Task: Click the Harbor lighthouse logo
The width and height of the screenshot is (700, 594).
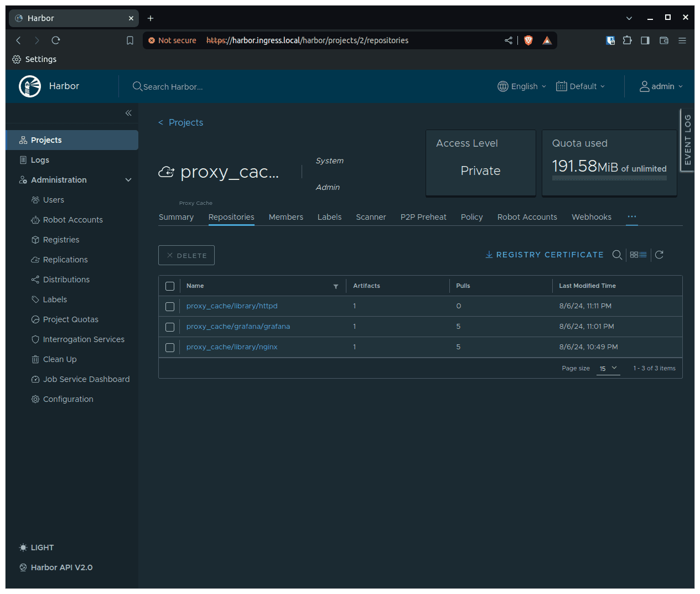Action: pos(30,86)
